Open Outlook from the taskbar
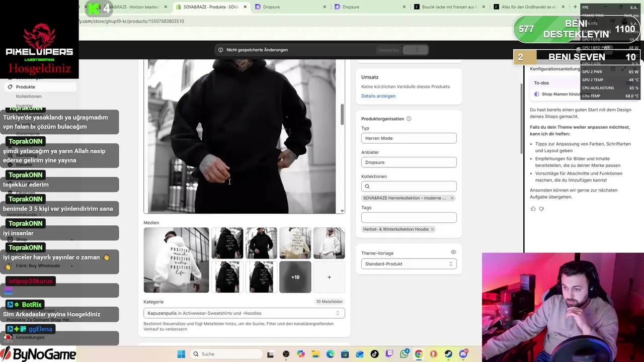Image resolution: width=644 pixels, height=362 pixels. pyautogui.click(x=360, y=354)
